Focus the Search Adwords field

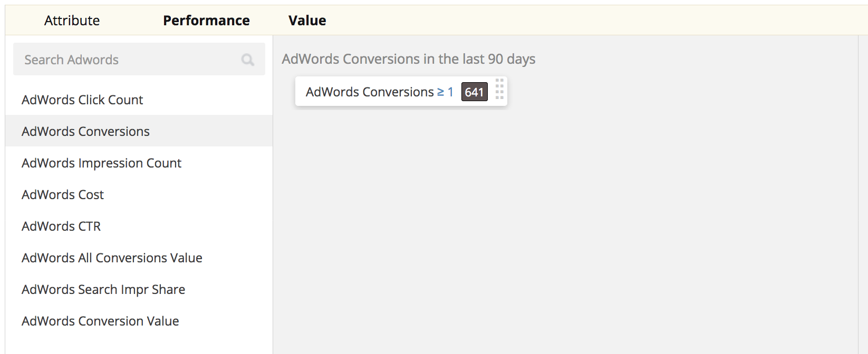coord(127,60)
